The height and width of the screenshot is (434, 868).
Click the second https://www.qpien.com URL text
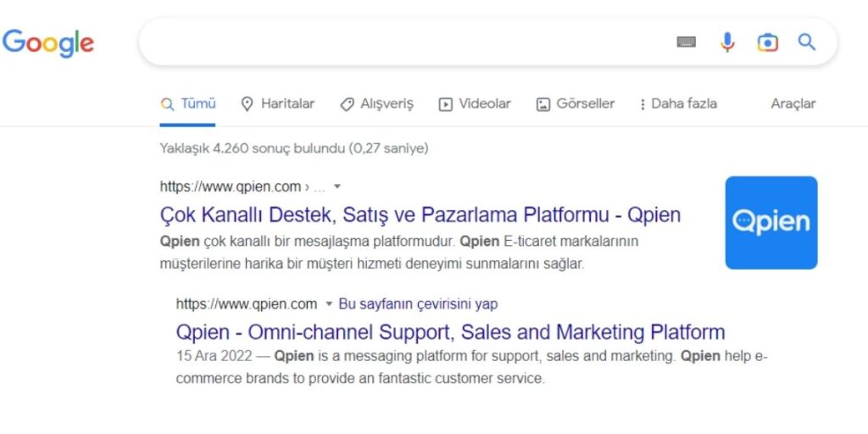[x=247, y=304]
